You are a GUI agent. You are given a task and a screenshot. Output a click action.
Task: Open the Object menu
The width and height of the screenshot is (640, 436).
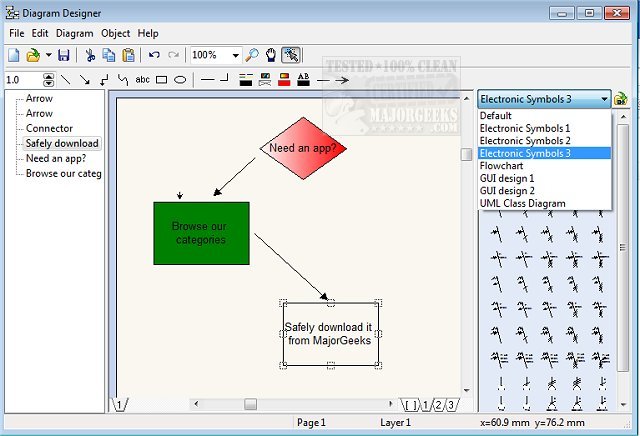coord(116,33)
